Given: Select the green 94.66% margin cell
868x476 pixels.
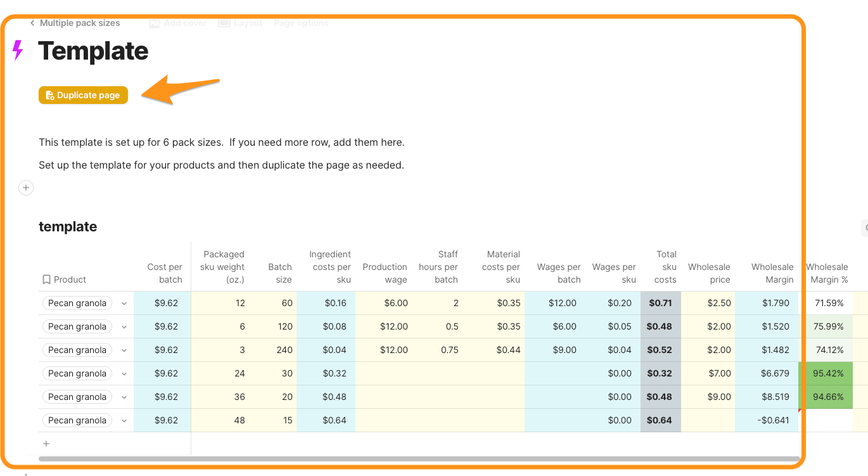Looking at the screenshot, I should point(826,397).
